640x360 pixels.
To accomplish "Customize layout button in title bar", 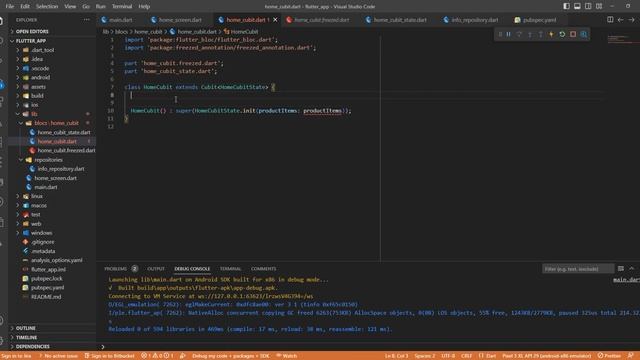I will [x=599, y=6].
